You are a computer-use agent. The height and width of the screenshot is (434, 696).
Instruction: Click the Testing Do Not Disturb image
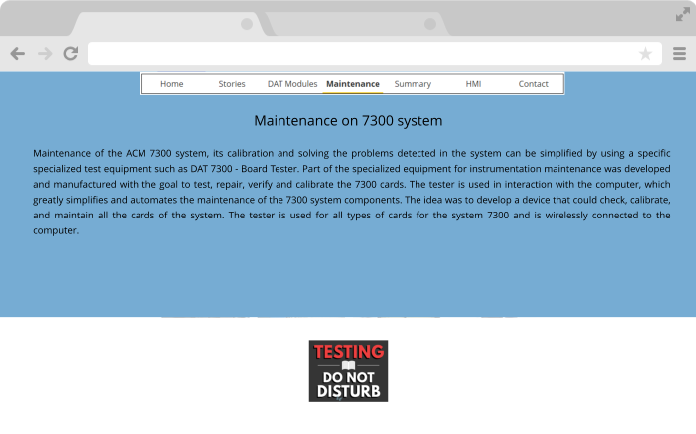point(348,371)
